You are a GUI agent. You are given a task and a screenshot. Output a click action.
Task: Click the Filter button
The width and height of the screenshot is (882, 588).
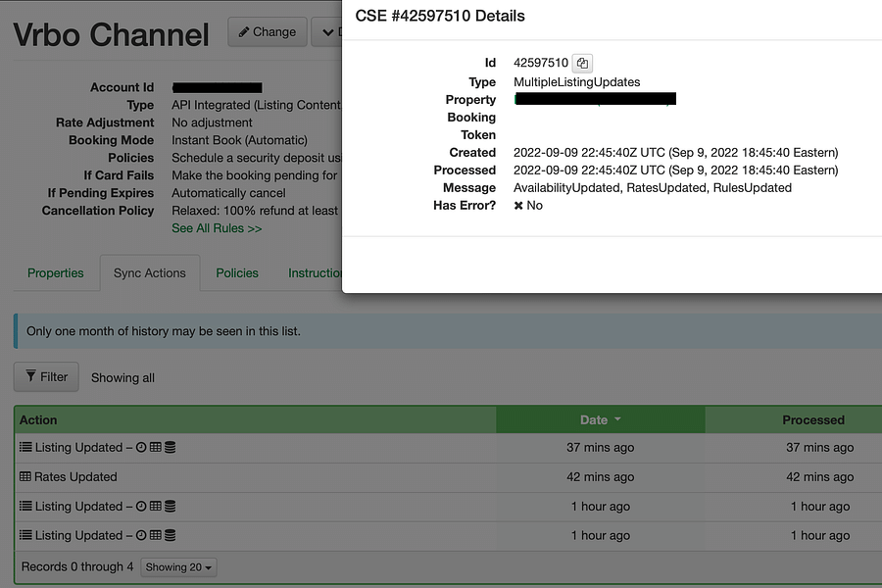click(x=45, y=376)
